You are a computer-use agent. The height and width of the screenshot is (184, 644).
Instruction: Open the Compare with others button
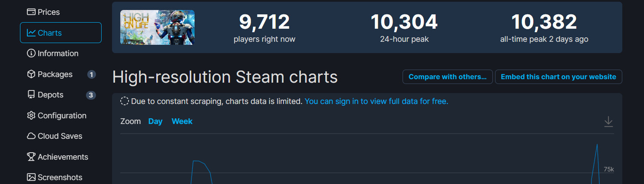(x=448, y=77)
